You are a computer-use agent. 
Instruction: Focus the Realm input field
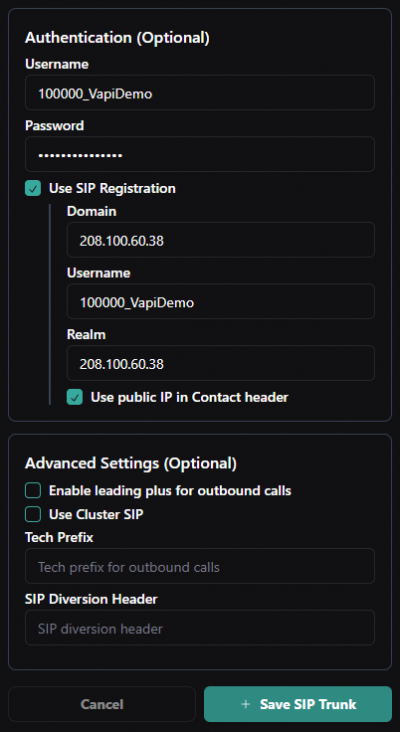click(221, 363)
